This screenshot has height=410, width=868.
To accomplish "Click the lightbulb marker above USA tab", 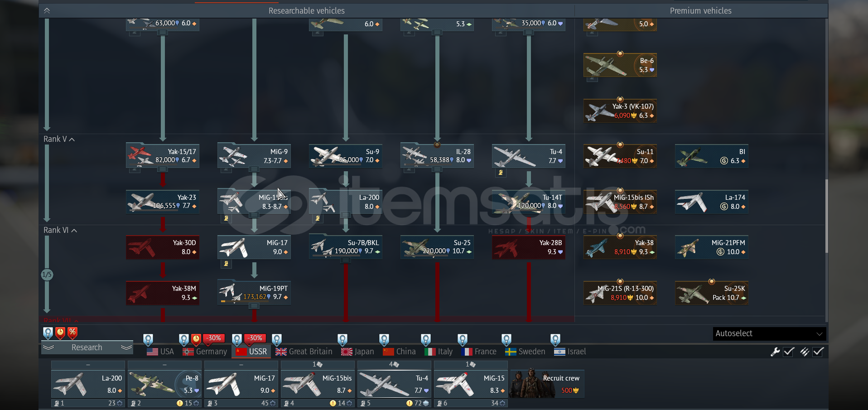I will (148, 339).
